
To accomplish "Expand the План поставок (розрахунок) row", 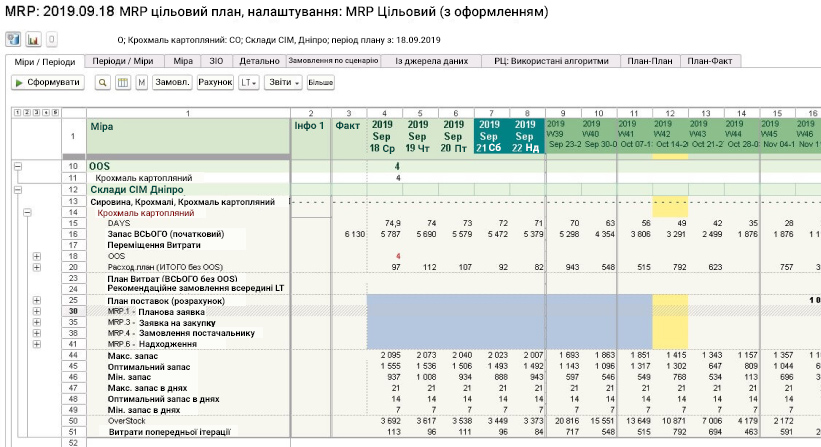I will coord(37,300).
